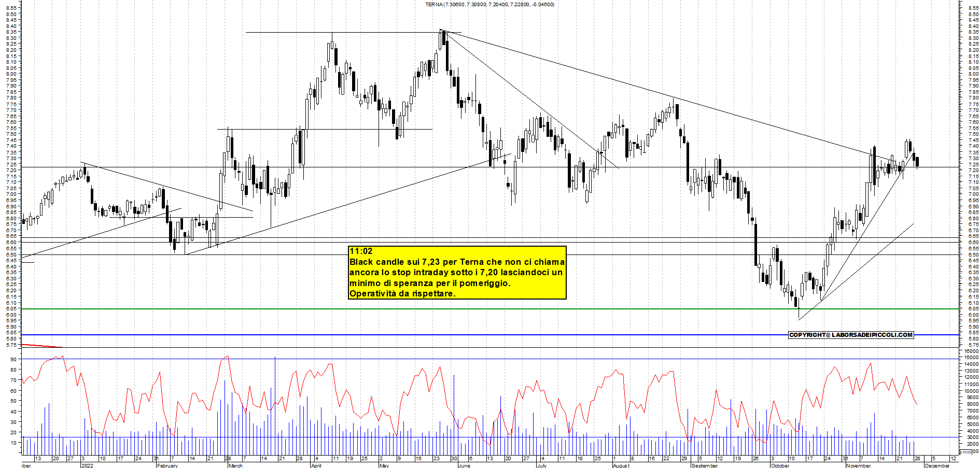This screenshot has height=468, width=980.
Task: Click the April month label
Action: coord(316,465)
